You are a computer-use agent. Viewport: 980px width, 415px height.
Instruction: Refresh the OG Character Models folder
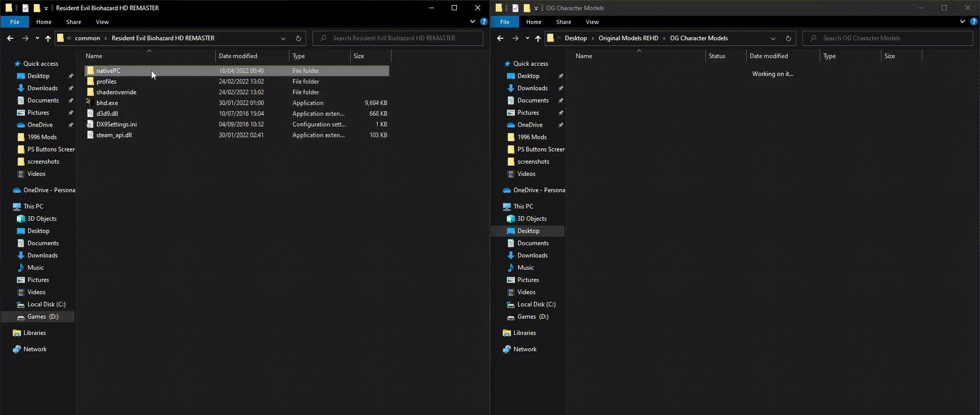click(789, 38)
